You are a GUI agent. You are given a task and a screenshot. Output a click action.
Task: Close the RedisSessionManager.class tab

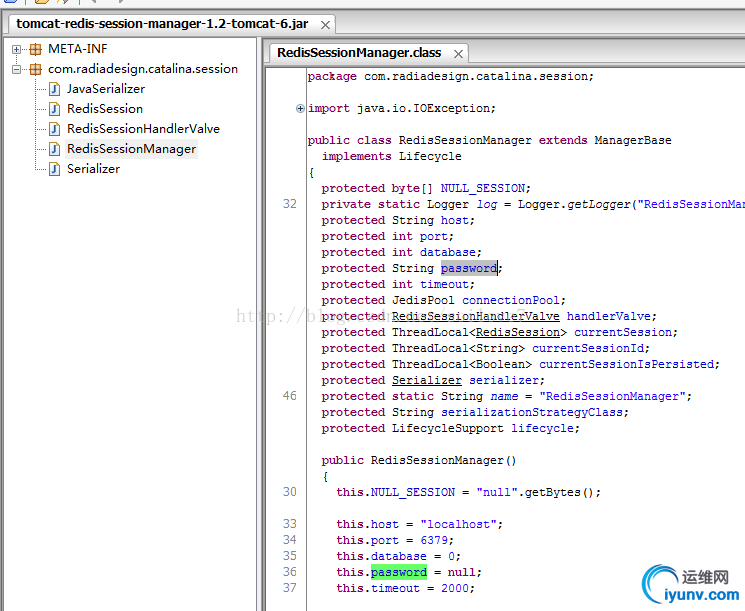[458, 54]
